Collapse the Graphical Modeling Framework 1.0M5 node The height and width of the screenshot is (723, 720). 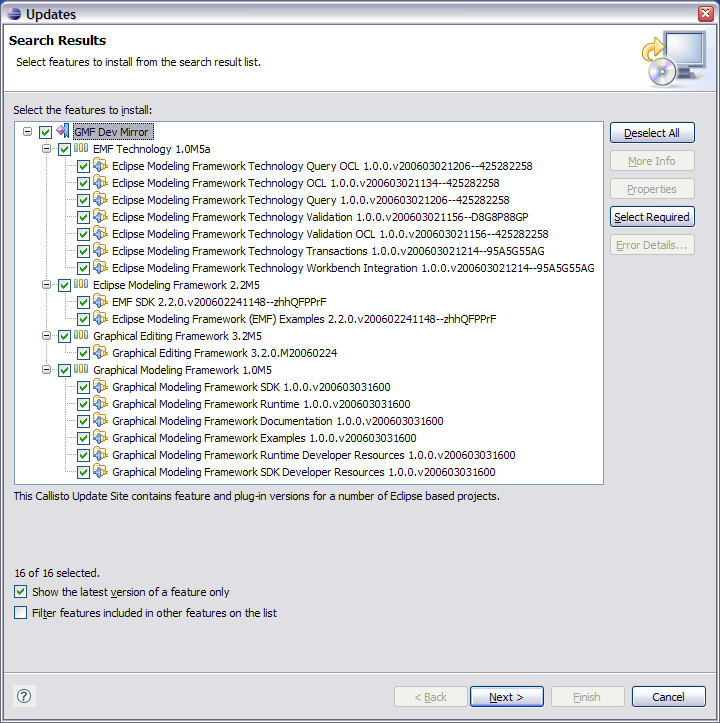point(46,369)
